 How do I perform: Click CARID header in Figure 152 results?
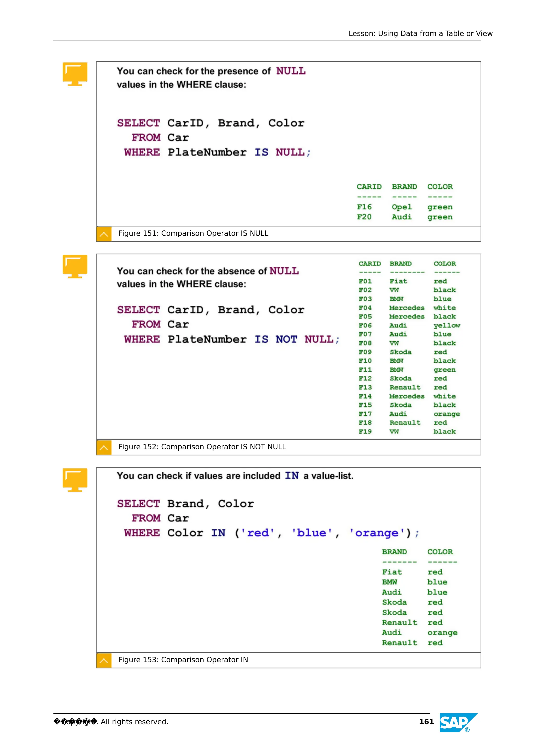click(369, 264)
